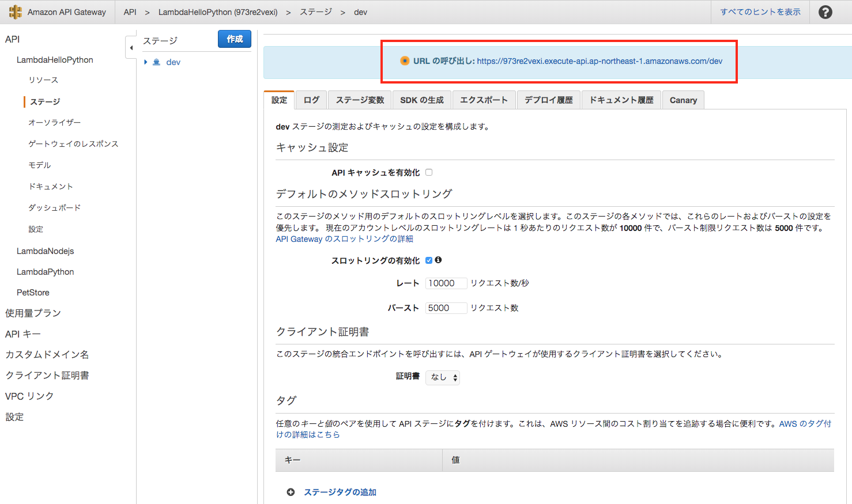This screenshot has width=852, height=504.
Task: Click the orange status dot before the invoke URL
Action: click(405, 60)
